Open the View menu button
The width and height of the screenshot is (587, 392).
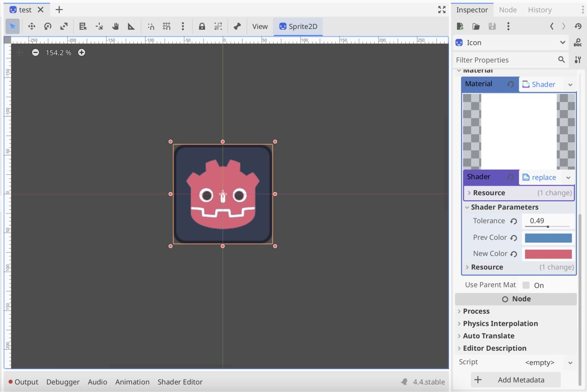[260, 26]
